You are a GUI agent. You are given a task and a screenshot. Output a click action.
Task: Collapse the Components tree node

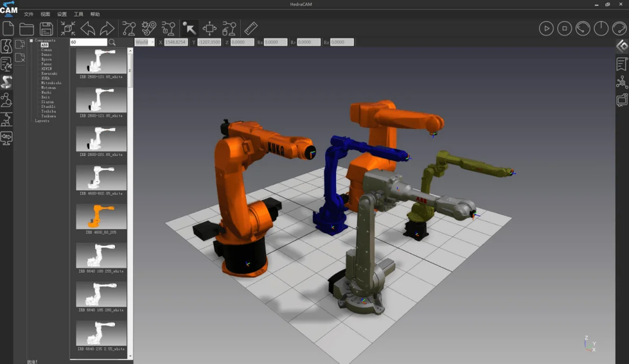click(x=31, y=40)
